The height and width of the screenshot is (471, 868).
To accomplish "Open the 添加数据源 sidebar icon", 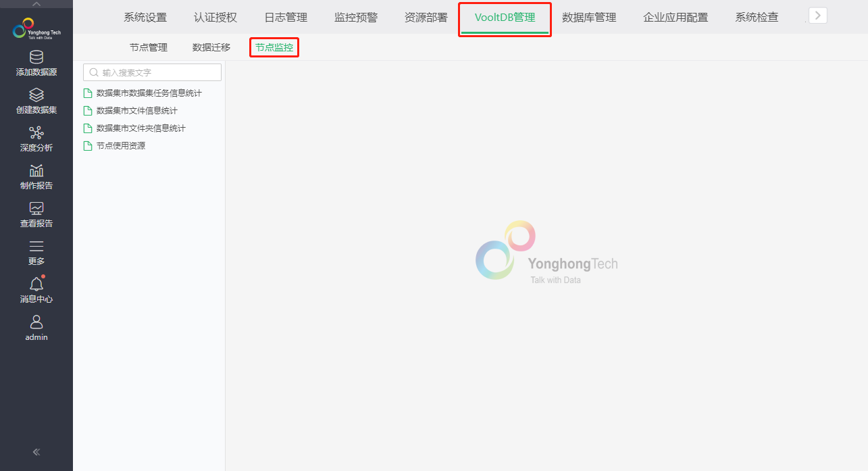I will coord(36,57).
